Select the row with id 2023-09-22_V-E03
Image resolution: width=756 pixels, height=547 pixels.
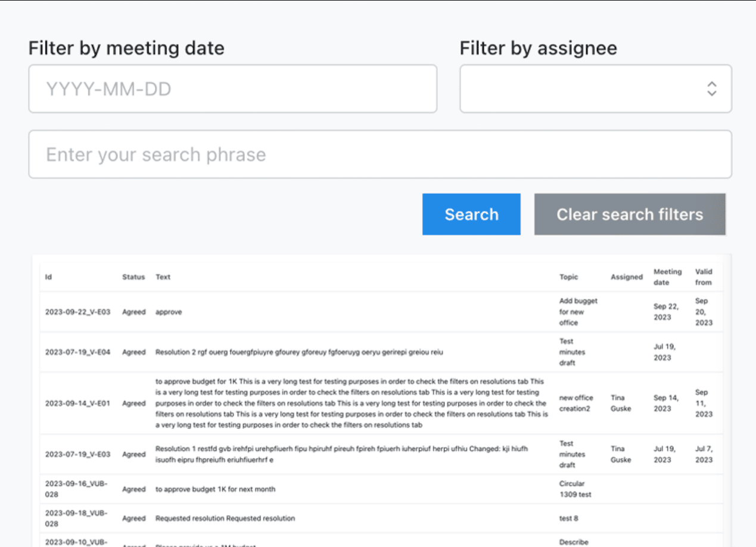click(x=77, y=312)
